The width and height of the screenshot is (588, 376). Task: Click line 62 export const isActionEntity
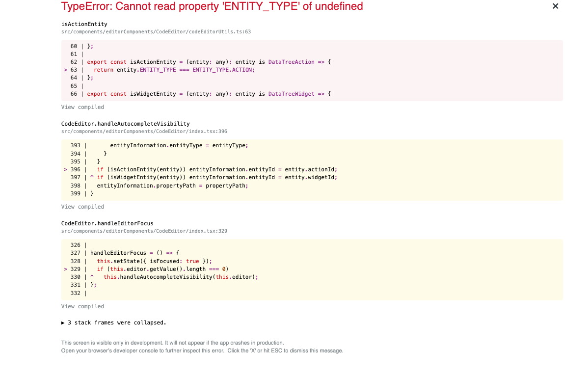point(209,62)
